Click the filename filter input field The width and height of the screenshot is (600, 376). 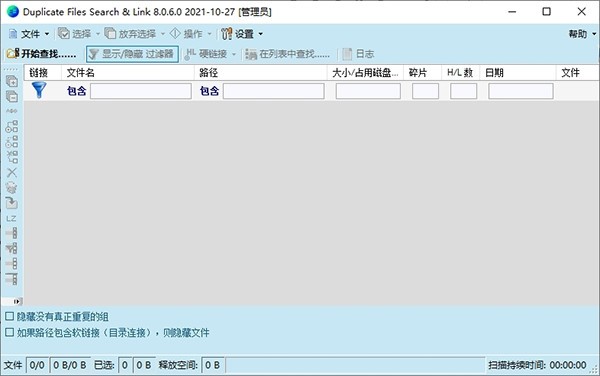[x=141, y=91]
